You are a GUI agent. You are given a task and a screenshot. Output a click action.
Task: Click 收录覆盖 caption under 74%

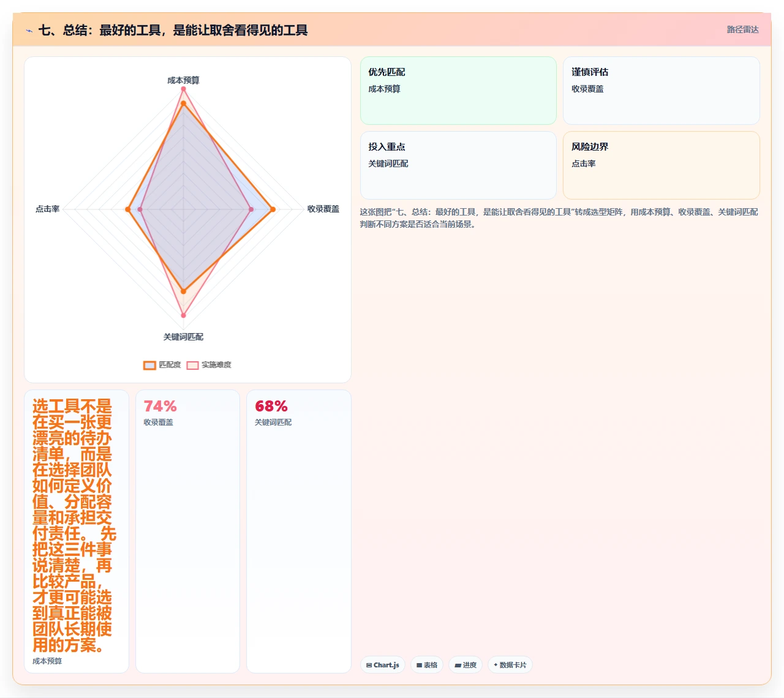pyautogui.click(x=159, y=422)
